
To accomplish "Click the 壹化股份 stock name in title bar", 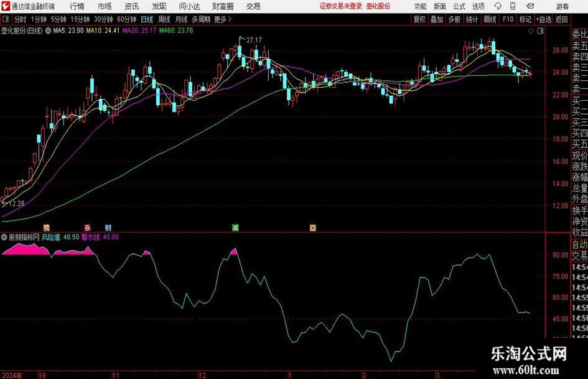I will [378, 6].
